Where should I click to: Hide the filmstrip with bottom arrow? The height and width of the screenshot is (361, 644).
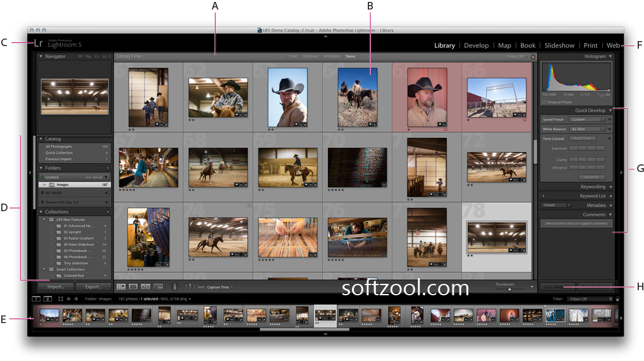click(x=325, y=334)
